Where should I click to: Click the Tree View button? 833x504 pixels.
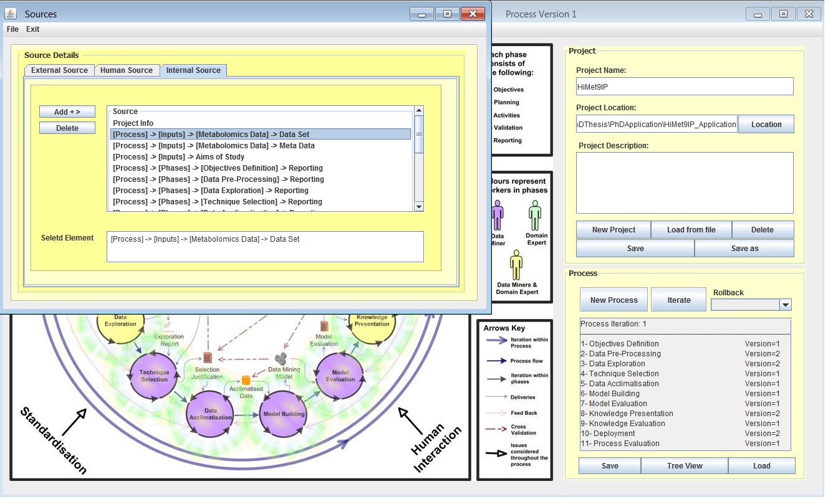[x=684, y=466]
